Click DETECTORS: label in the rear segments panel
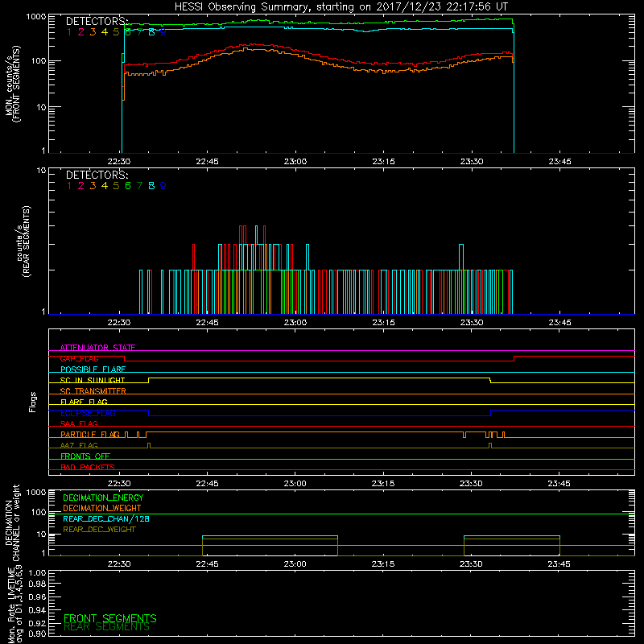 point(97,175)
